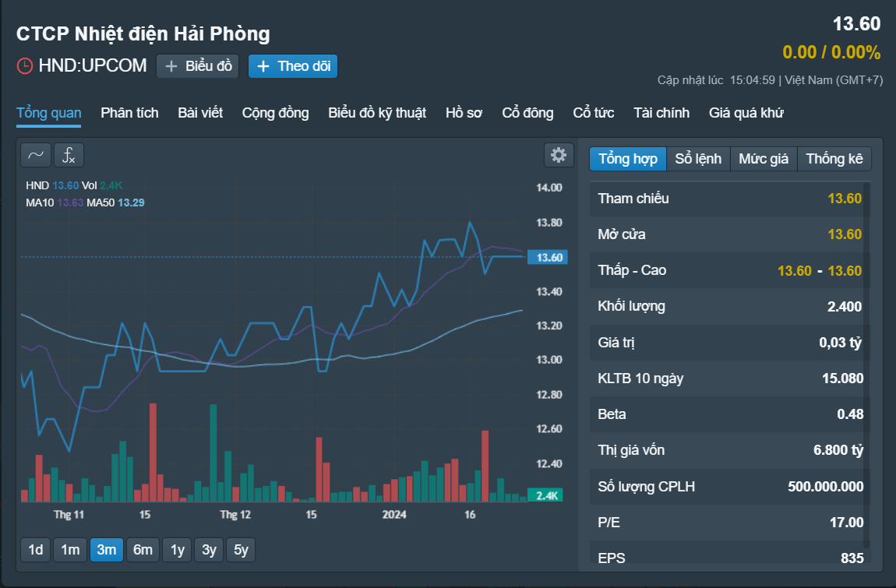
Task: Click the Tham chiếu row
Action: pos(730,199)
